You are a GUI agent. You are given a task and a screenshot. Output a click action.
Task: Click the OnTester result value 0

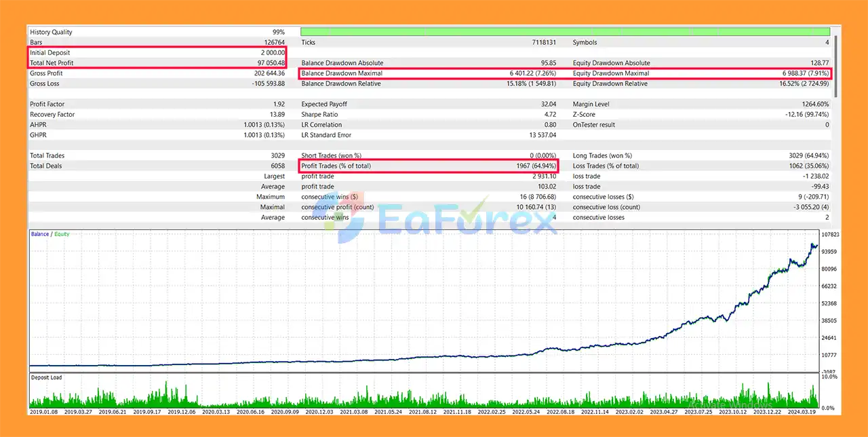[x=827, y=125]
